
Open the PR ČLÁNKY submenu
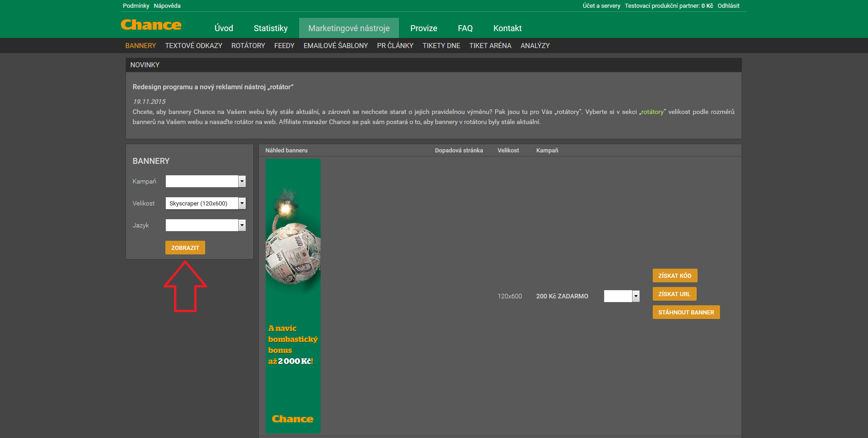point(395,46)
